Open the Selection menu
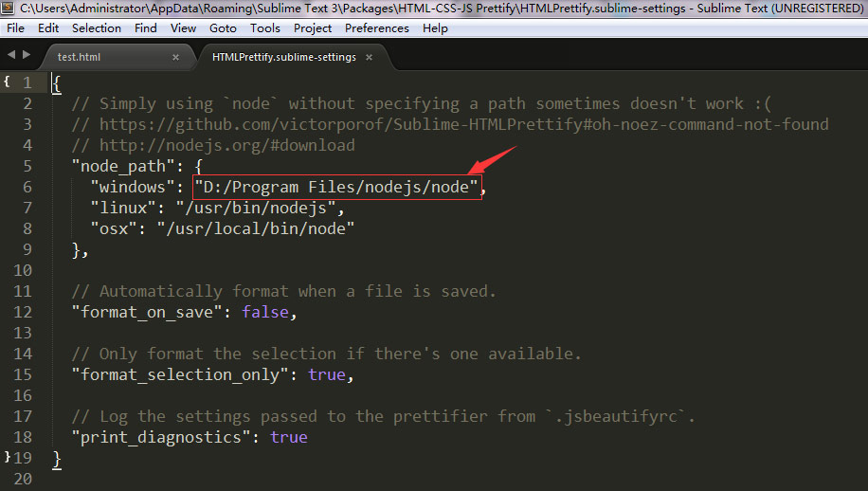Viewport: 868px width, 491px height. point(97,28)
